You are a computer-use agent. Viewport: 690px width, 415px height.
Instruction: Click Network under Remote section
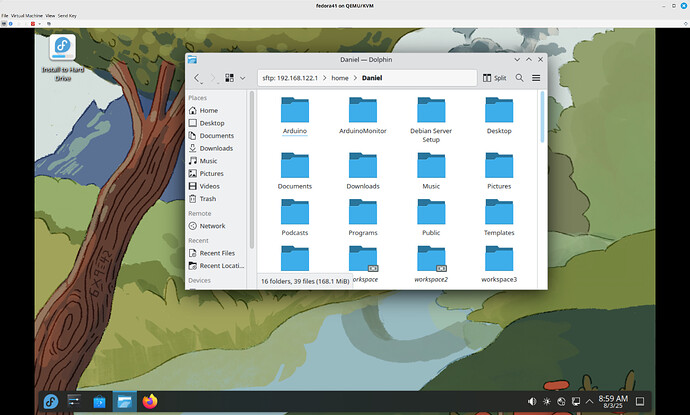click(x=212, y=226)
